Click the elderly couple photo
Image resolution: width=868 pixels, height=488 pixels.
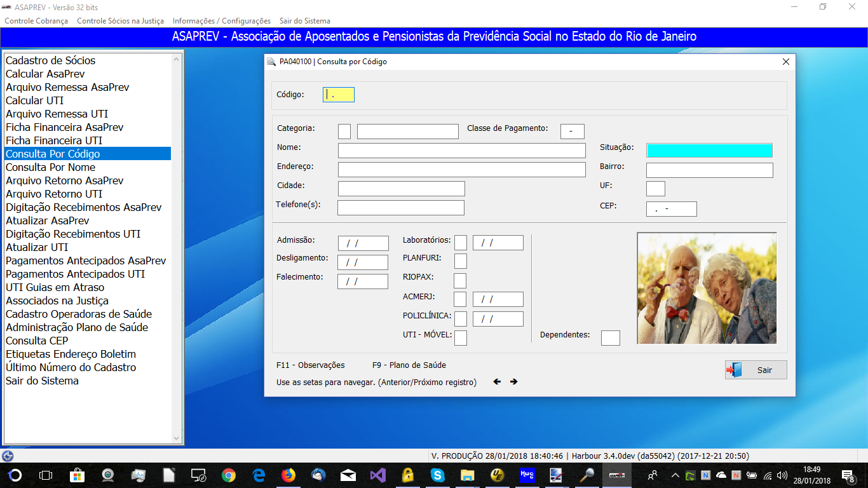[707, 288]
